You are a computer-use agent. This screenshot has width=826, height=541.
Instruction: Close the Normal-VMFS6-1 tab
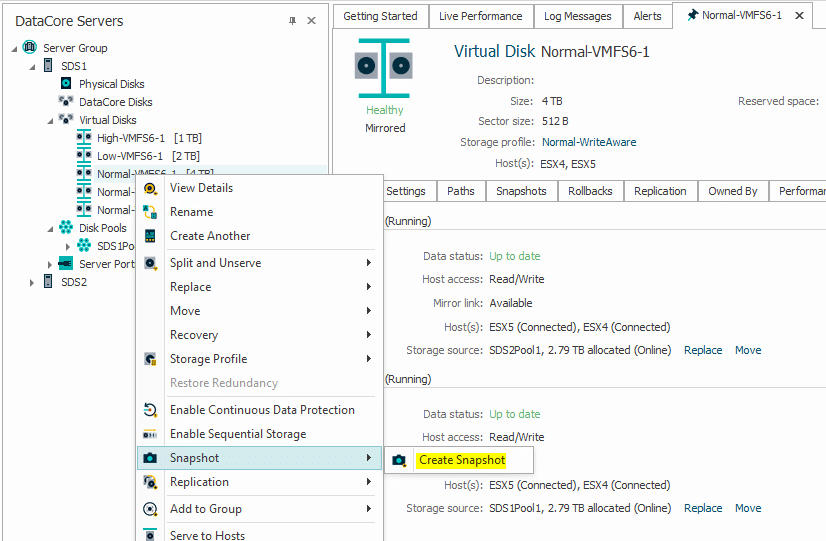tap(799, 16)
